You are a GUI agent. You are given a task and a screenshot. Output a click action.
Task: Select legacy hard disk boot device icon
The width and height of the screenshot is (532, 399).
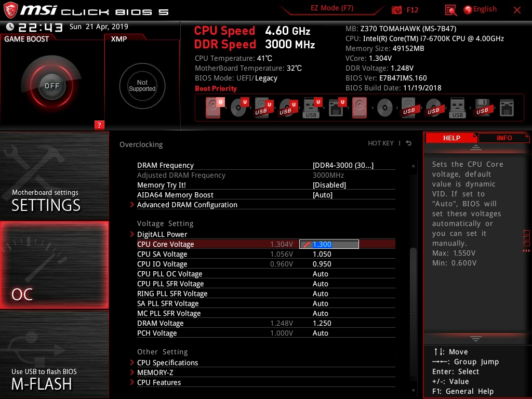(360, 108)
